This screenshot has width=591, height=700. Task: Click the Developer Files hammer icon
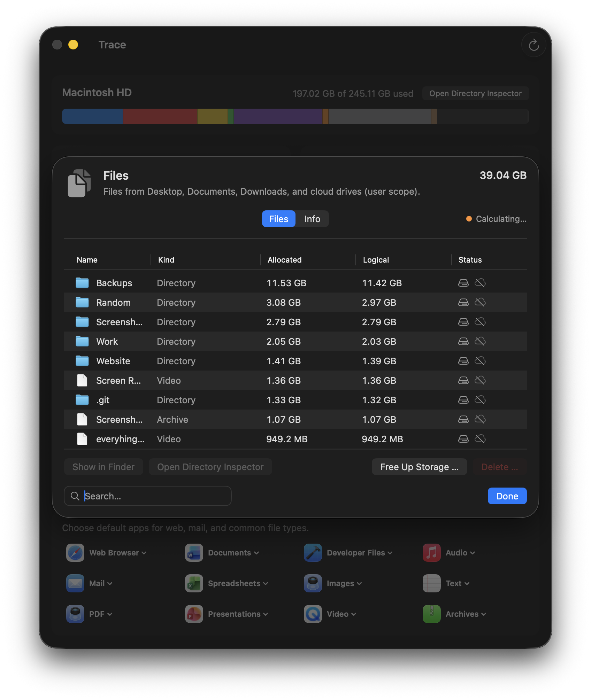pos(313,553)
